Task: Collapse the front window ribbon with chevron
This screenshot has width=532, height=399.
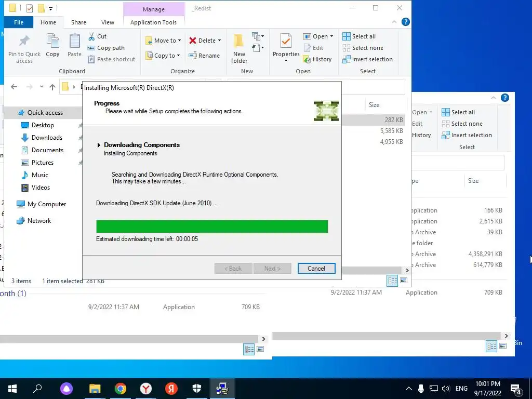Action: [x=394, y=22]
